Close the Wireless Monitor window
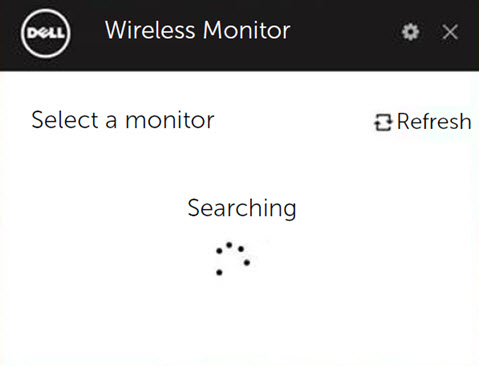The width and height of the screenshot is (479, 366). [450, 32]
